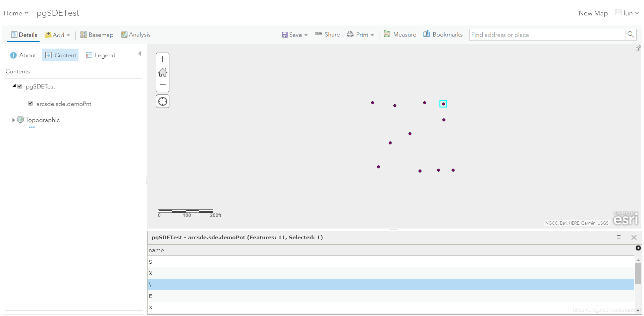The width and height of the screenshot is (644, 316).
Task: Show table column options plus icon
Action: 638,248
